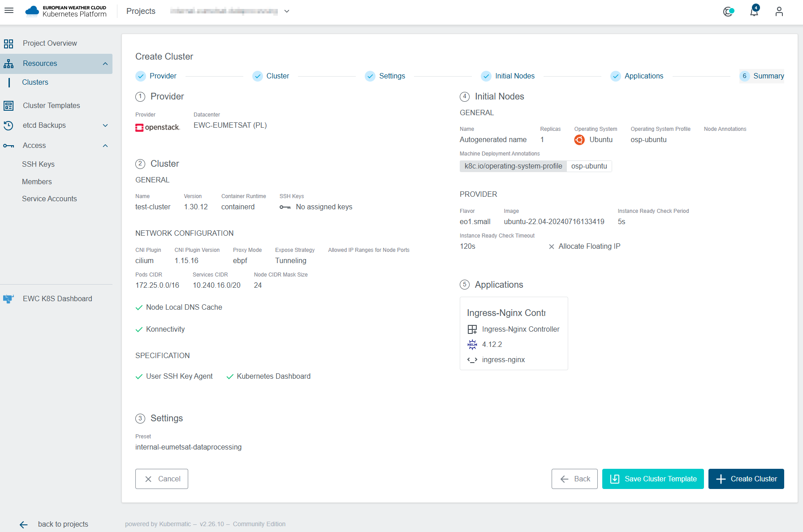The height and width of the screenshot is (532, 803).
Task: Click the Provider step checkmark icon
Action: pyautogui.click(x=141, y=76)
